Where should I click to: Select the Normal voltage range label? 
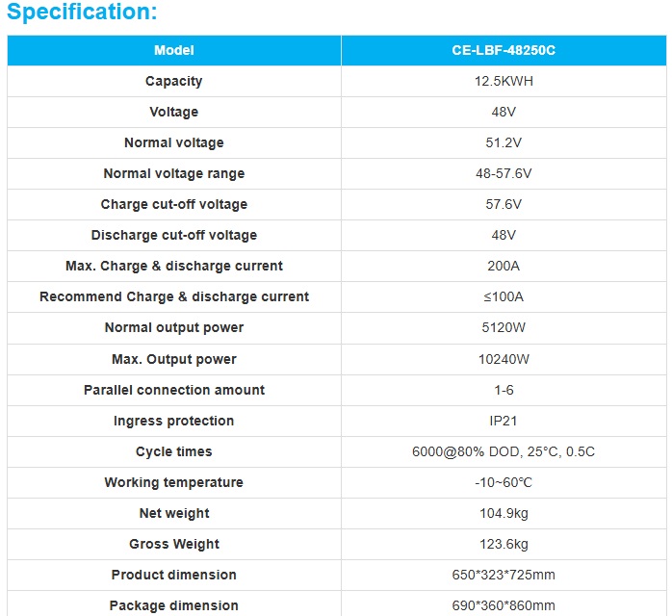pyautogui.click(x=173, y=173)
